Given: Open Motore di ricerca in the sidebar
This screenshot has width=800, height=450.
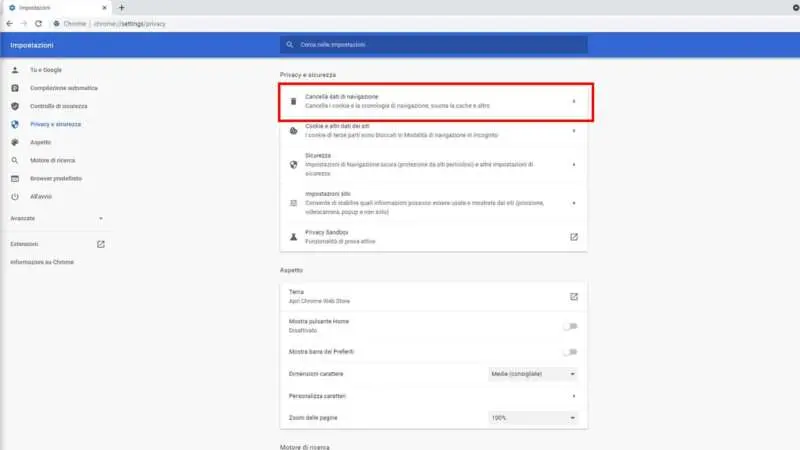Looking at the screenshot, I should (52, 160).
